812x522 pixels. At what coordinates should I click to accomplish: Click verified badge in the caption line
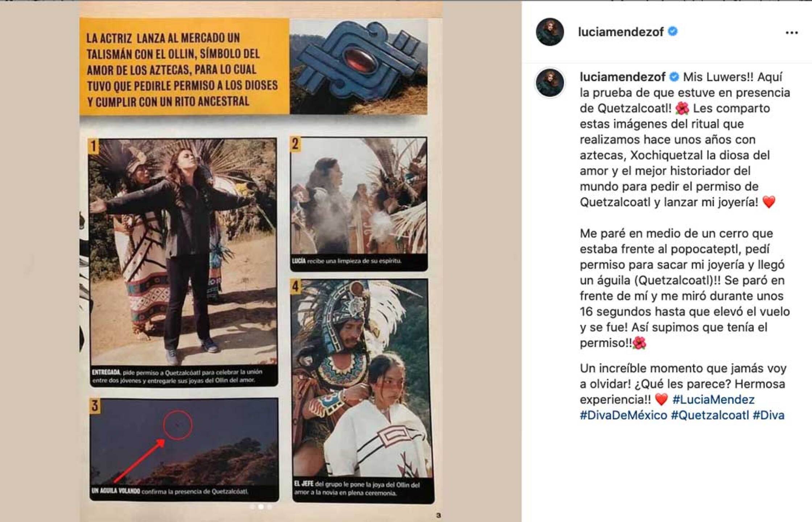674,77
